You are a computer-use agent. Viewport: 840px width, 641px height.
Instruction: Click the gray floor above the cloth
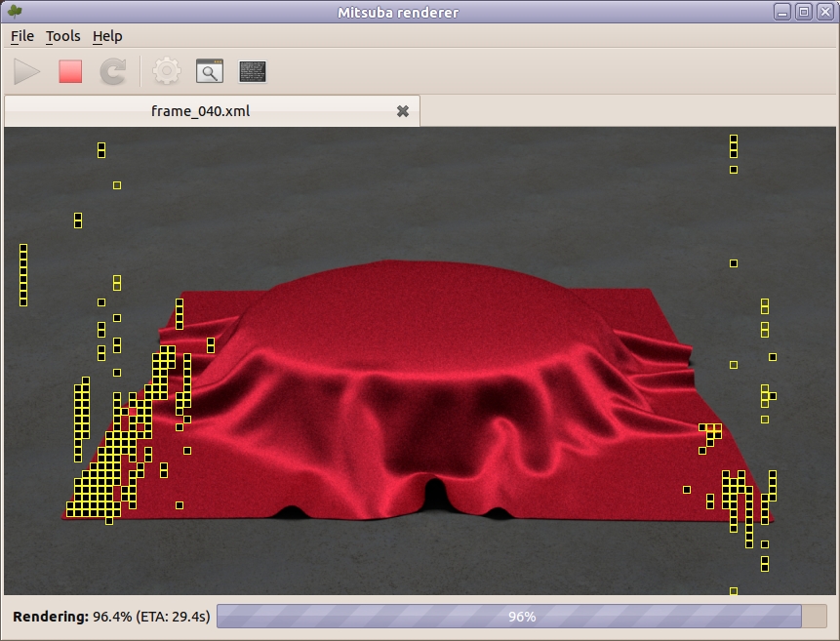click(x=420, y=195)
